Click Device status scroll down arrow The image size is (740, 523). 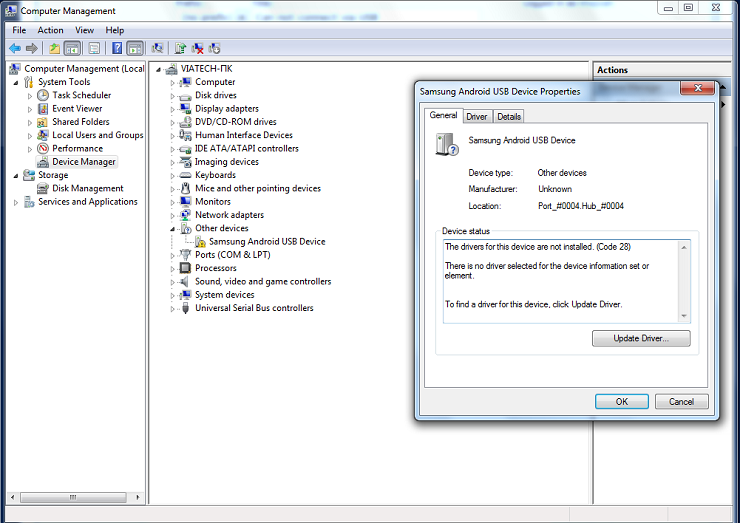pyautogui.click(x=684, y=316)
